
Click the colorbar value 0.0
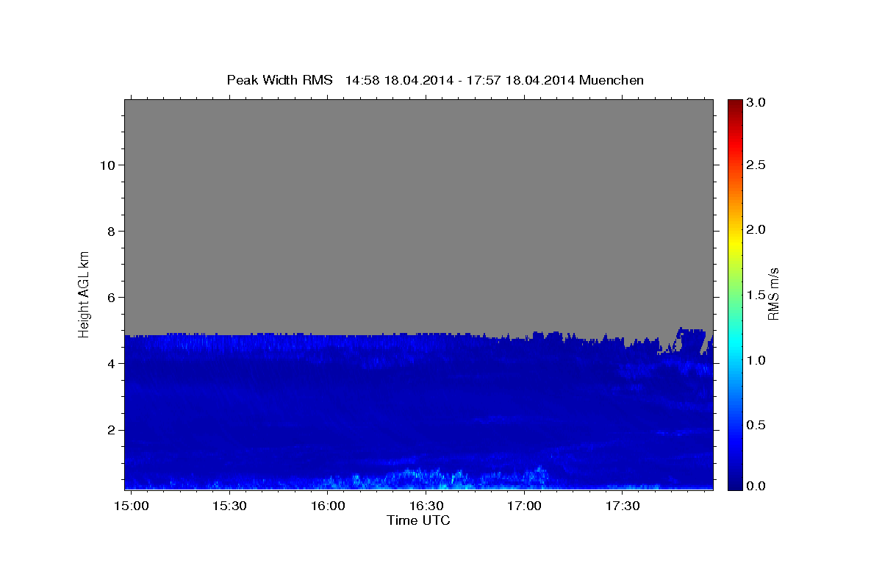pos(756,486)
